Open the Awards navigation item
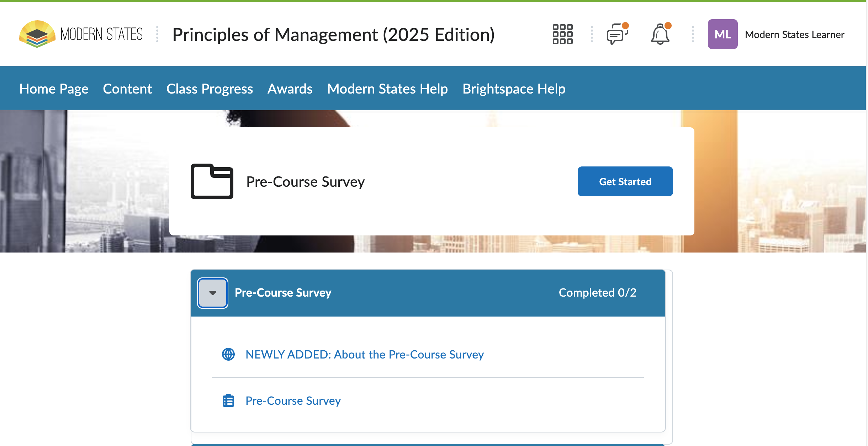Image resolution: width=868 pixels, height=446 pixels. click(x=290, y=89)
